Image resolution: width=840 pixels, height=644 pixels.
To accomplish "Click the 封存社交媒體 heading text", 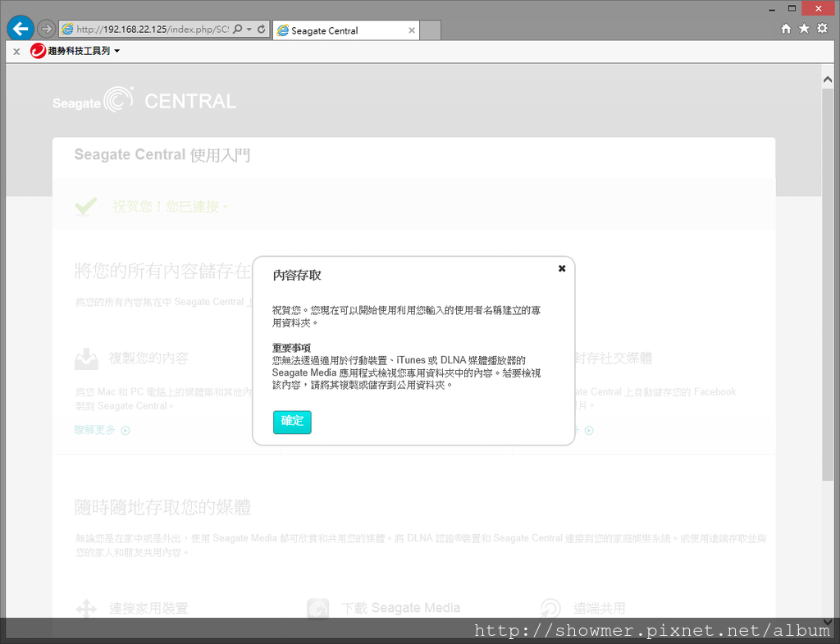I will coord(613,358).
